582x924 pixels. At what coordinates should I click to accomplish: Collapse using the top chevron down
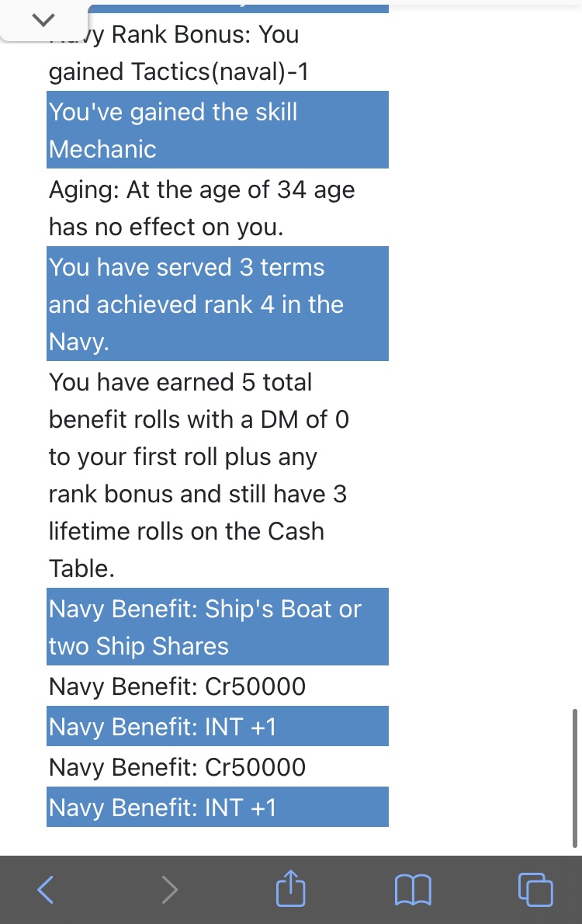(43, 20)
